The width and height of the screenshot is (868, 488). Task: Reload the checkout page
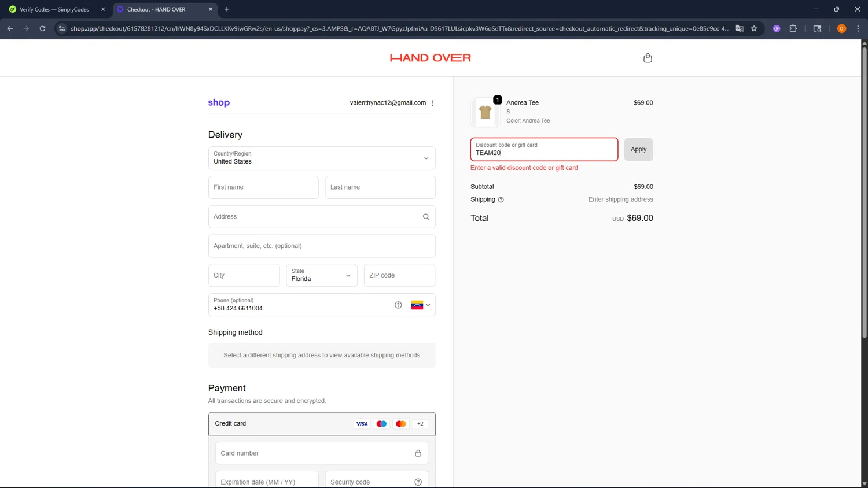[42, 28]
